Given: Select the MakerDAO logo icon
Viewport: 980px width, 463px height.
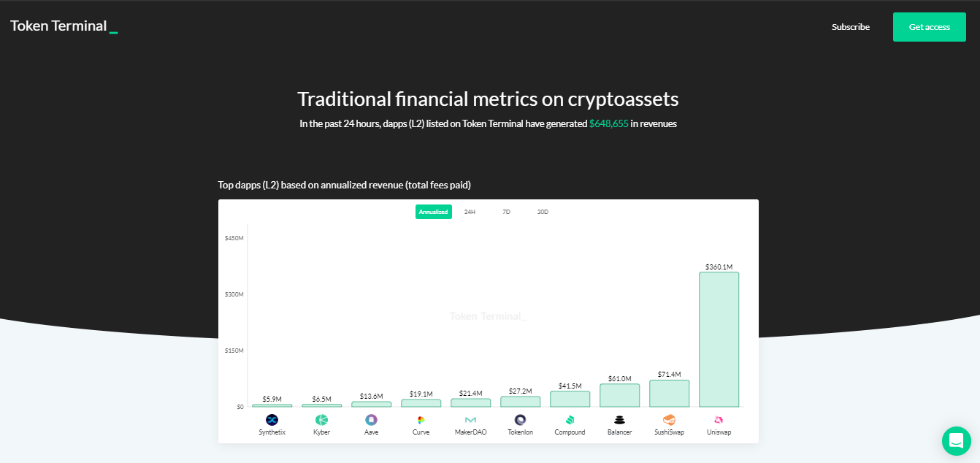Looking at the screenshot, I should pos(470,420).
